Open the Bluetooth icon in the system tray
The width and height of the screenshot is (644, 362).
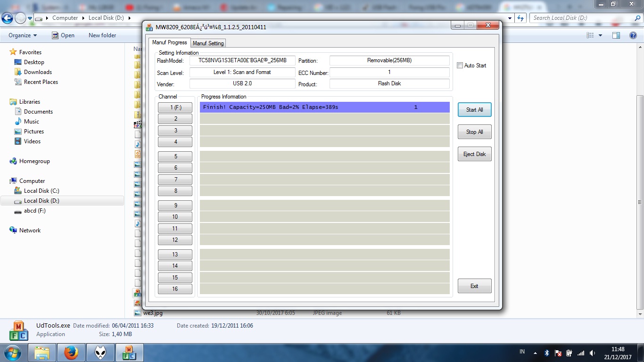(x=546, y=352)
